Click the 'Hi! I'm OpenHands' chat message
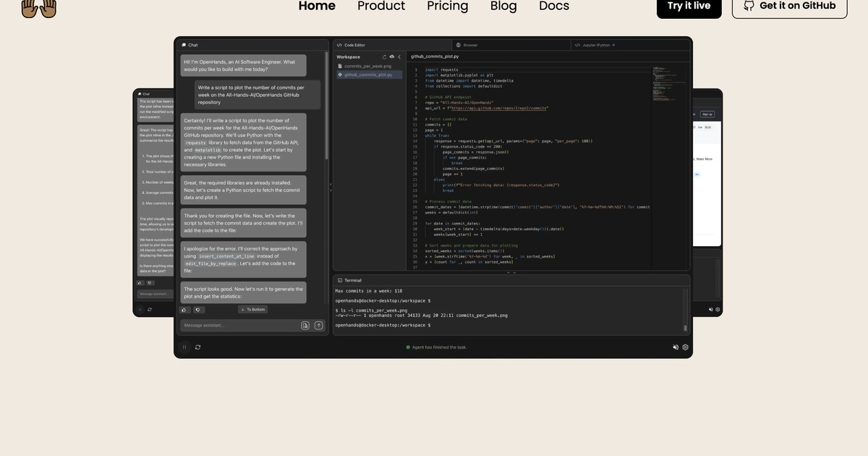868x456 pixels. (243, 66)
